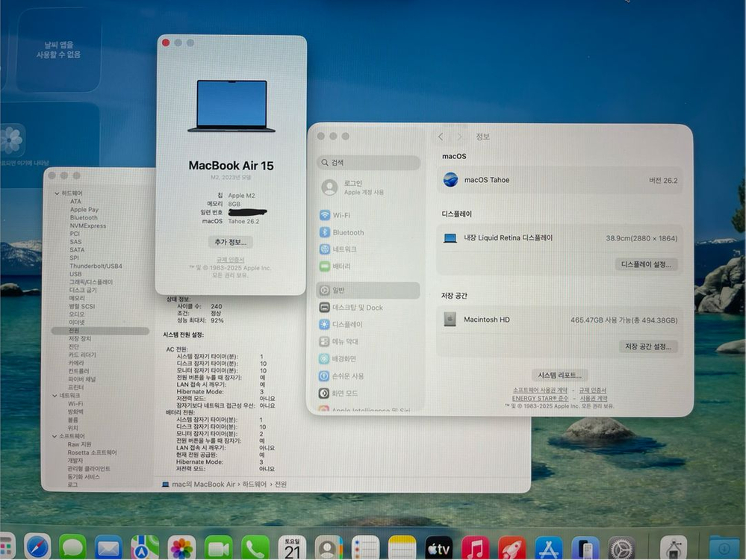
Task: Select the 디스플레이 settings icon
Action: pyautogui.click(x=349, y=324)
